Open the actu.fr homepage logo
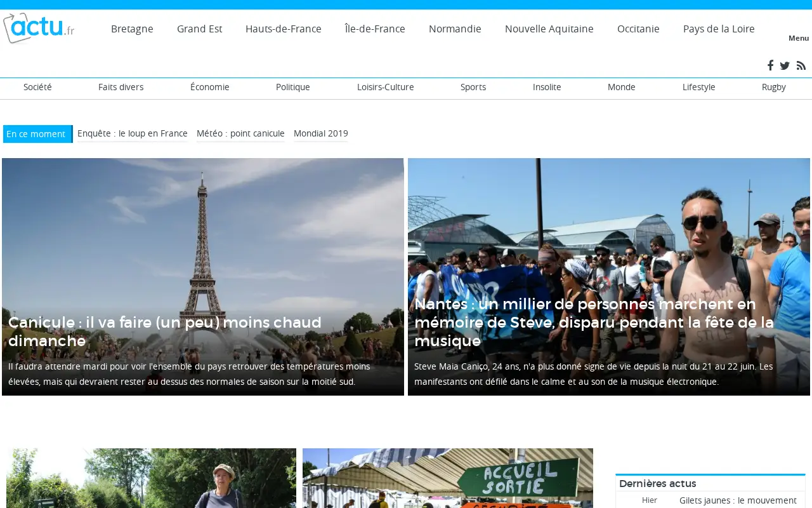 pos(39,28)
